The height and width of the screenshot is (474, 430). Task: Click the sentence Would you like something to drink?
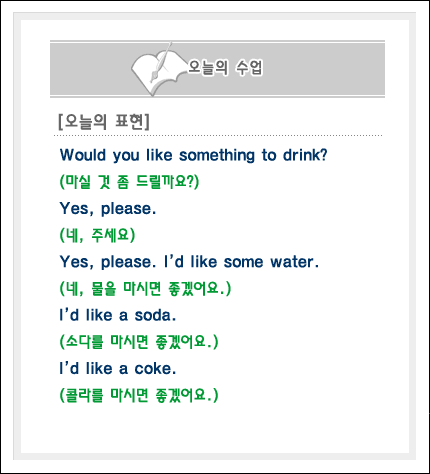click(x=193, y=156)
